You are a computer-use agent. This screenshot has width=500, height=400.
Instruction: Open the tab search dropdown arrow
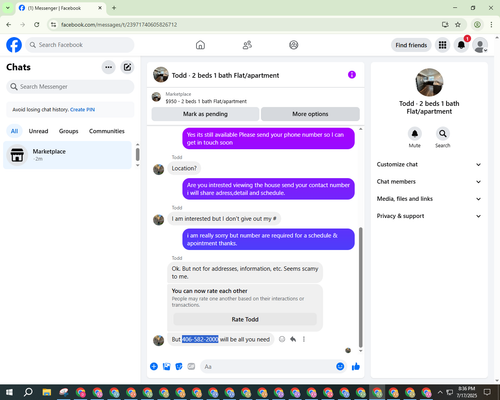click(8, 8)
